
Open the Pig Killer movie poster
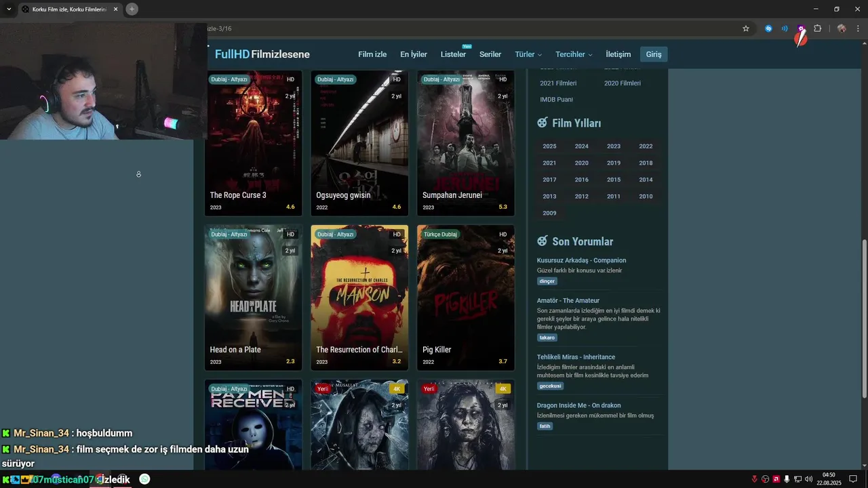pyautogui.click(x=466, y=298)
